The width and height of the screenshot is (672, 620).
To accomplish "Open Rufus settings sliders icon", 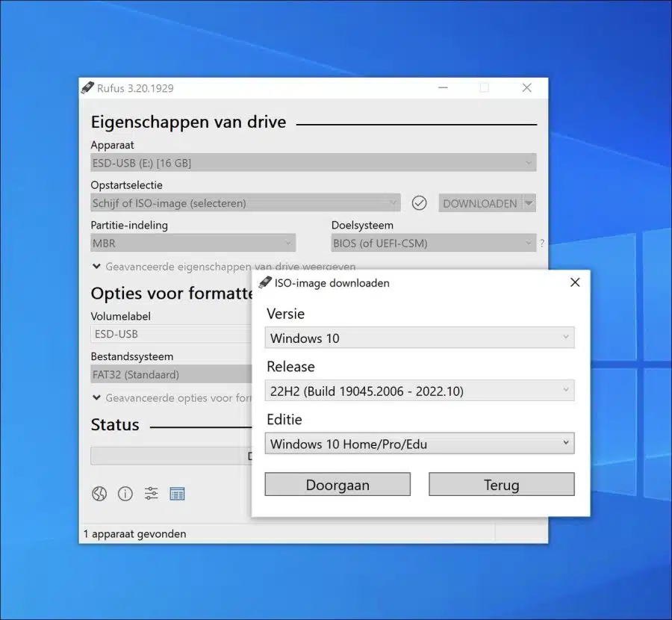I will [152, 494].
